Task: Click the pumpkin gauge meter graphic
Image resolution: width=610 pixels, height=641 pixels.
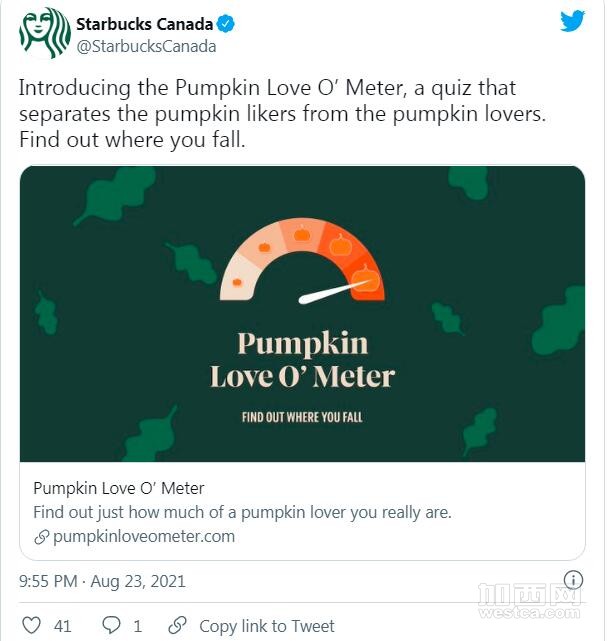Action: (302, 262)
